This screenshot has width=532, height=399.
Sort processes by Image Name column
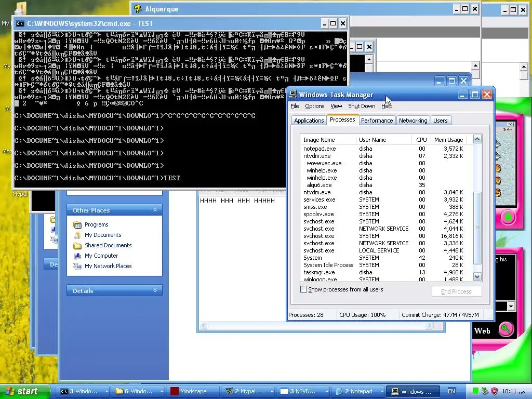point(328,140)
